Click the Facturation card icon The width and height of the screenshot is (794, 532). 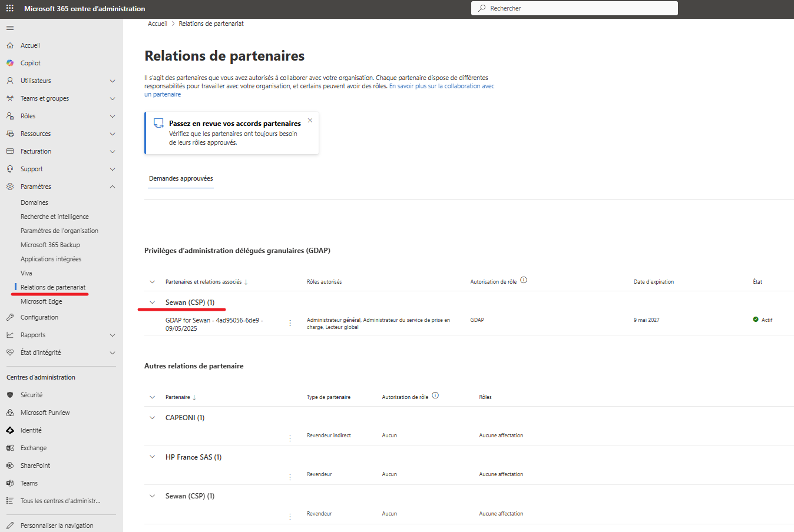10,151
